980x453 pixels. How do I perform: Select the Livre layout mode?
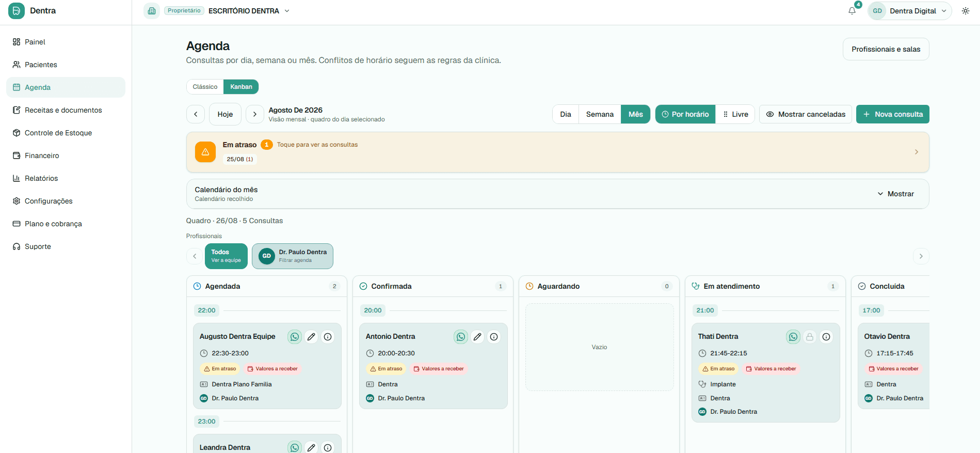click(x=735, y=114)
